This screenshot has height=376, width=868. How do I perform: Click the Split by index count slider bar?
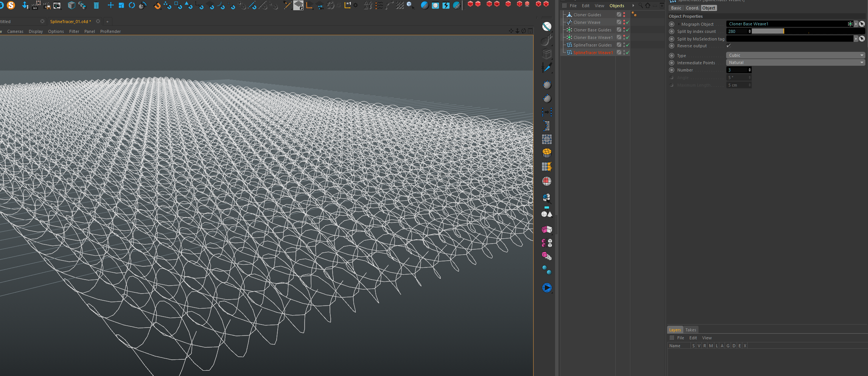pyautogui.click(x=808, y=31)
